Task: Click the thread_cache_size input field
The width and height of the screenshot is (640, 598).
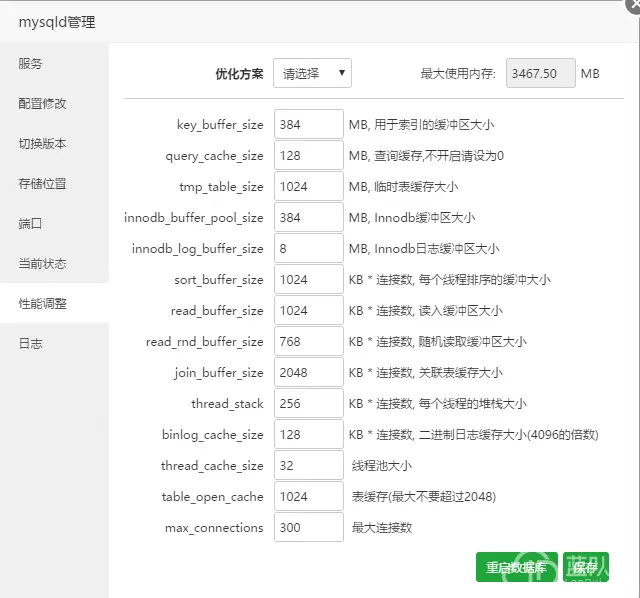Action: [309, 465]
